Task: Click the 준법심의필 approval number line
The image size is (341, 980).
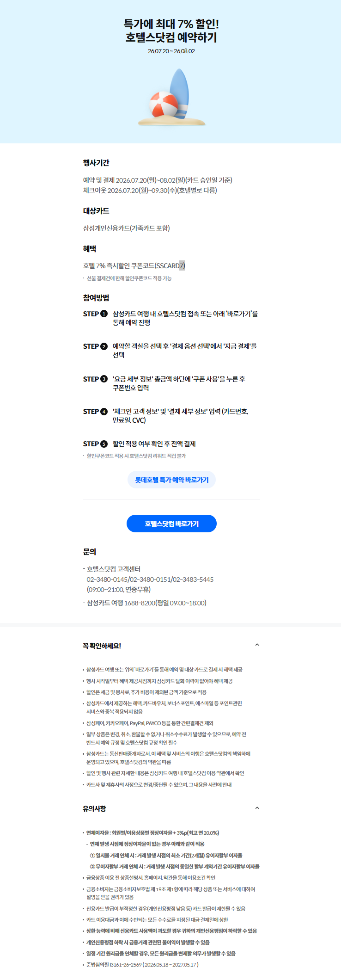Action: click(x=142, y=964)
